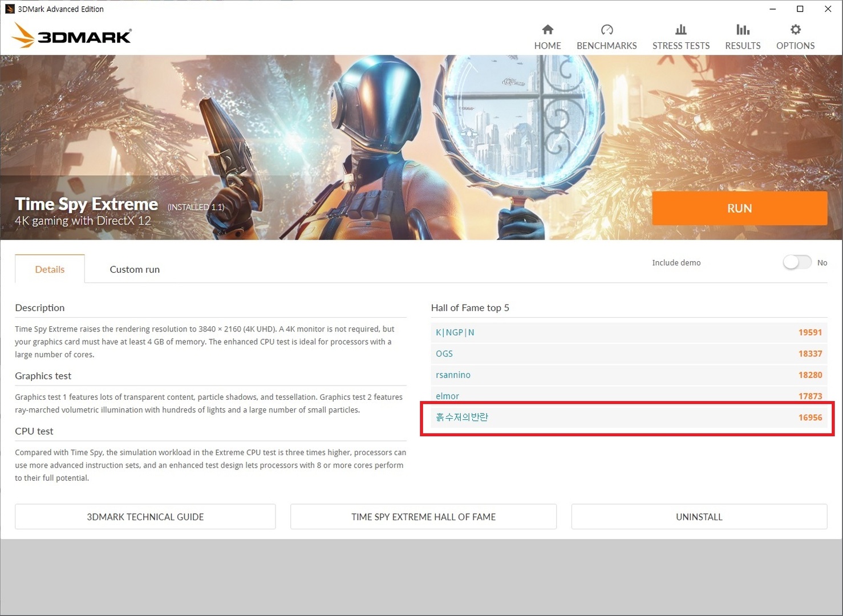Click the STRESS TESTS menu label
Image resolution: width=843 pixels, height=616 pixels.
[x=681, y=46]
